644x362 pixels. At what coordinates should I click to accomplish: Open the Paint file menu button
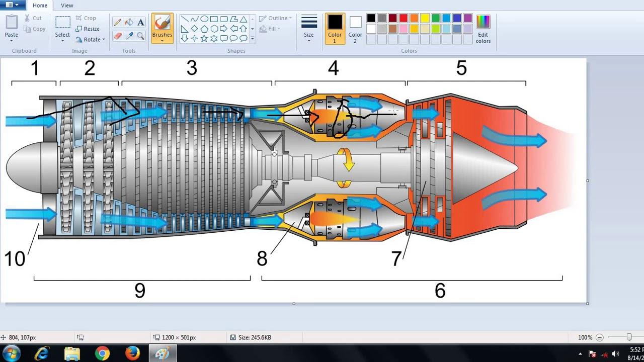click(x=12, y=5)
